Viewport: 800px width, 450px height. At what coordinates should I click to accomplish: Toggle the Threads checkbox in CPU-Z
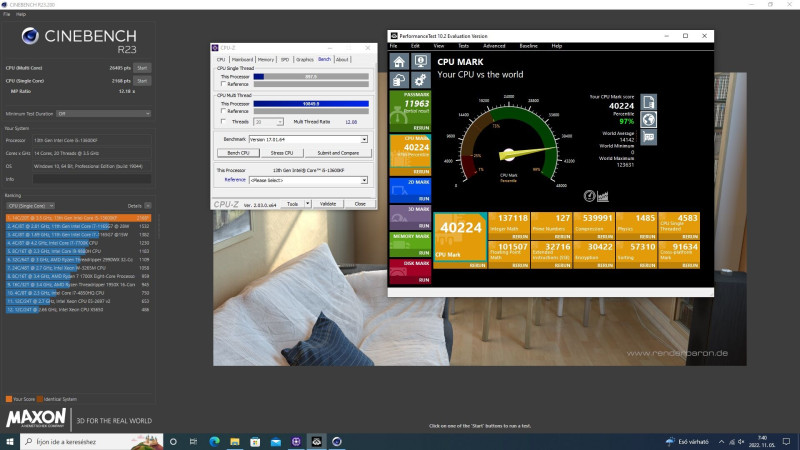(x=223, y=121)
